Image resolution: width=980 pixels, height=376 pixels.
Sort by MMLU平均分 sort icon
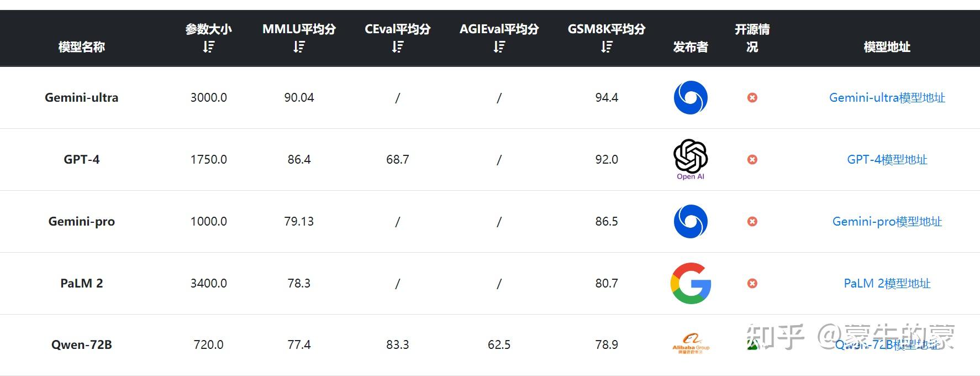[299, 48]
